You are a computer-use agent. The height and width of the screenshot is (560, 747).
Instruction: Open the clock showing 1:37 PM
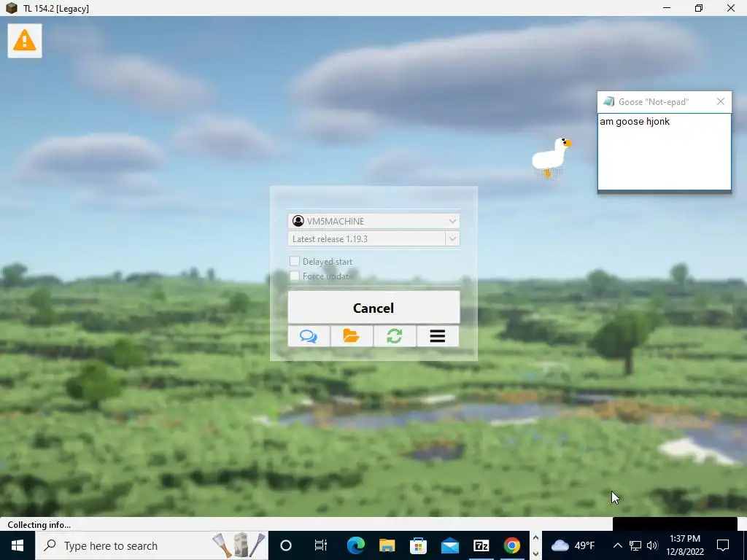tap(684, 545)
